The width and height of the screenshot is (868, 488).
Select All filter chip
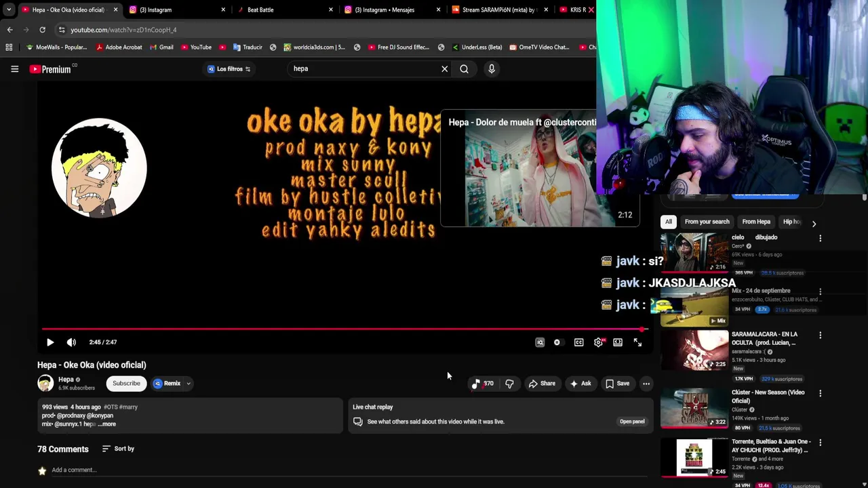pos(669,222)
